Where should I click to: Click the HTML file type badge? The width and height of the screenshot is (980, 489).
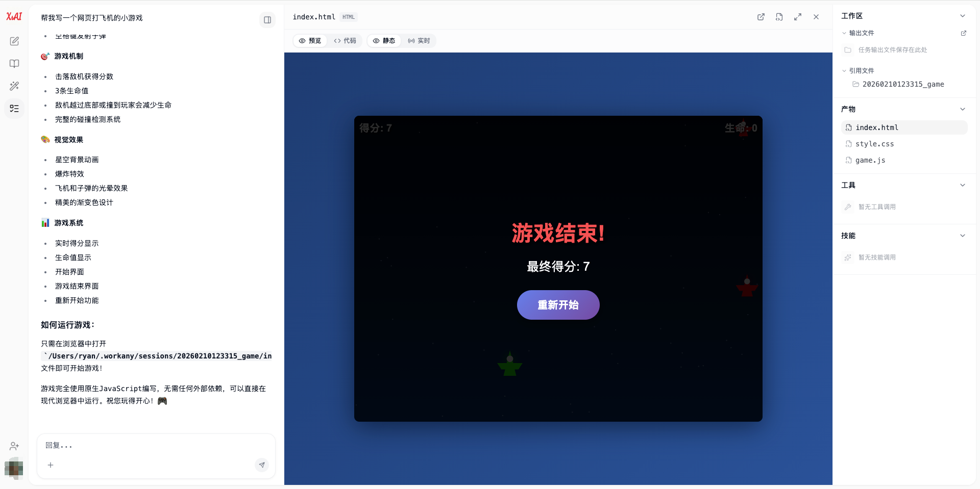pos(349,17)
